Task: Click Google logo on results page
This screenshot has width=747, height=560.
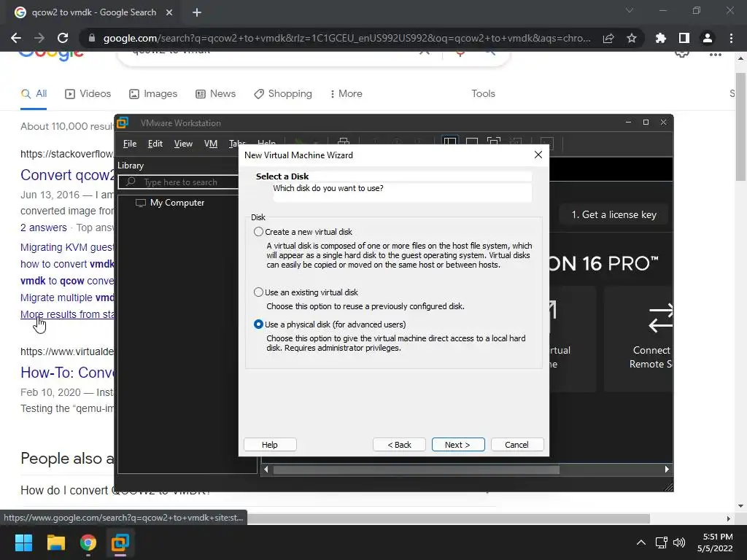Action: pyautogui.click(x=52, y=56)
